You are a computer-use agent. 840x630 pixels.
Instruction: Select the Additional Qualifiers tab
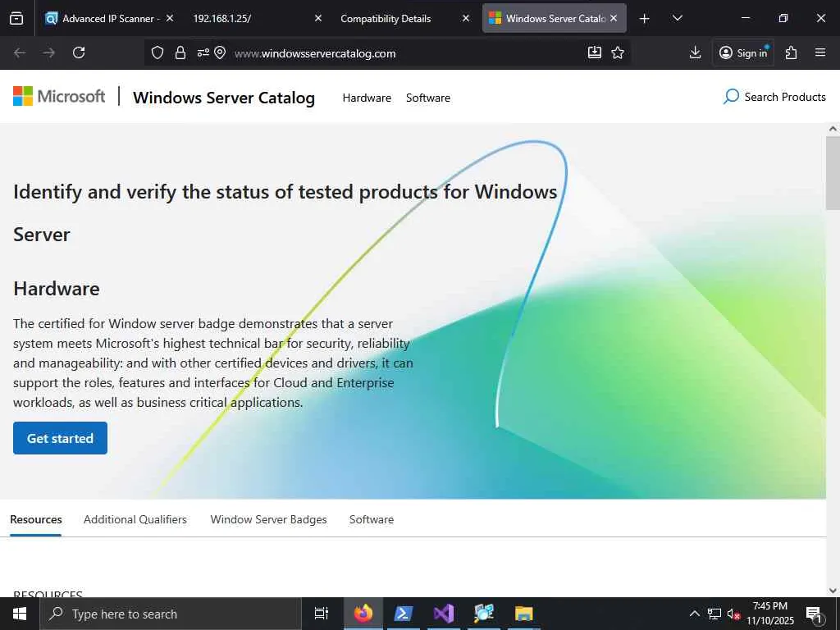[135, 519]
